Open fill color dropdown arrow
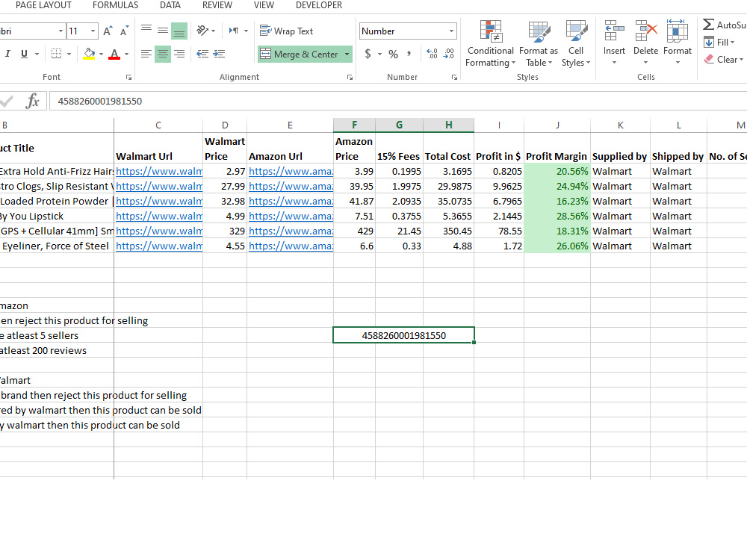This screenshot has width=747, height=560. click(101, 55)
